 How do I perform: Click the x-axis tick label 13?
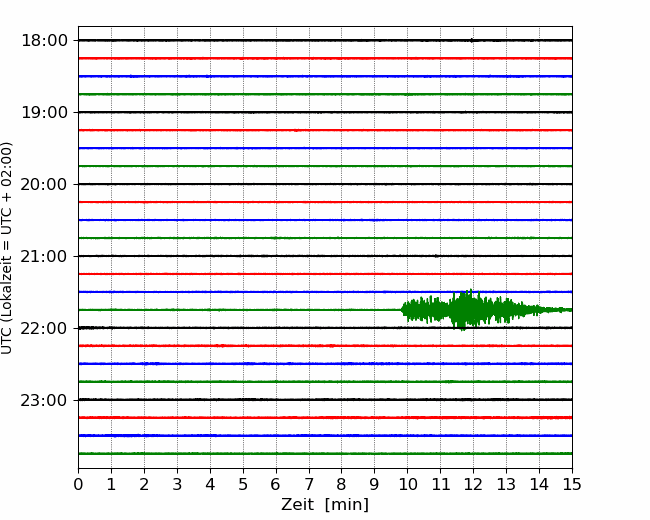[x=507, y=484]
